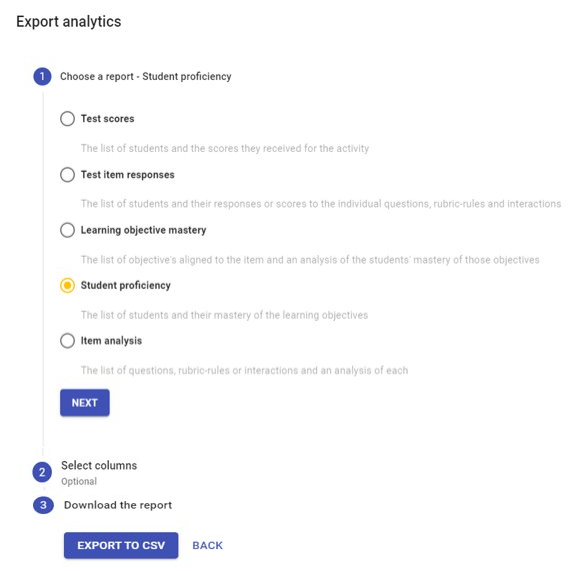Click the NEXT button
The width and height of the screenshot is (588, 571).
point(85,403)
